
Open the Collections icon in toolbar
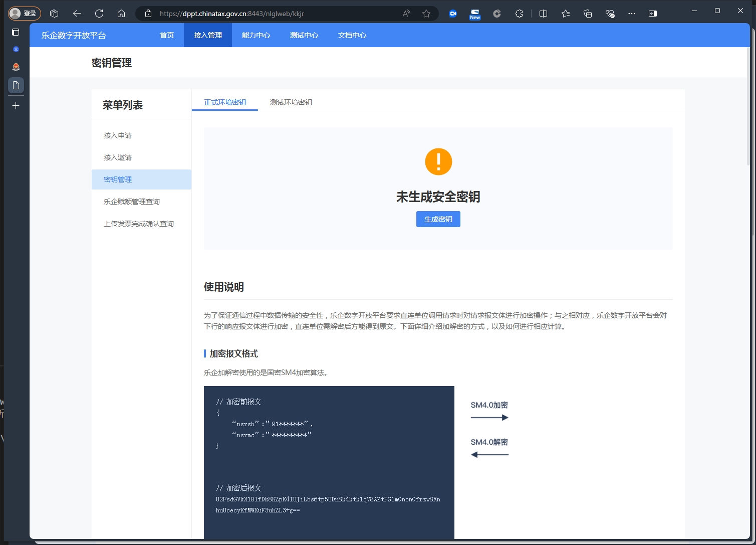click(x=588, y=14)
